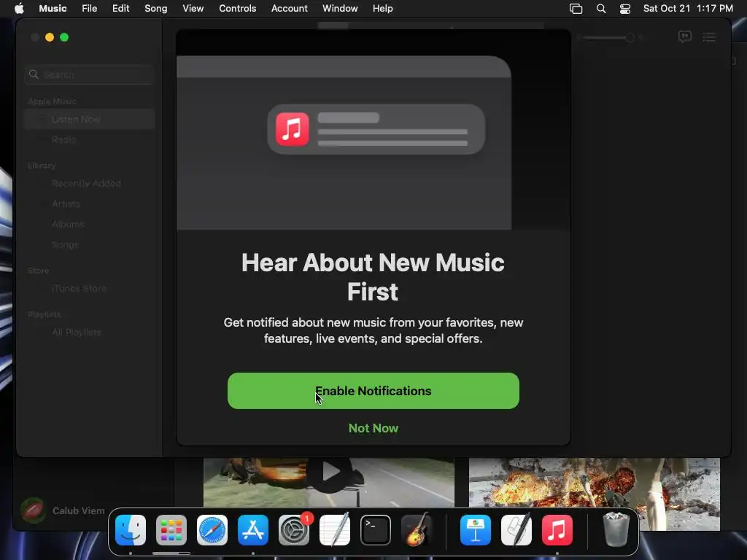Image resolution: width=747 pixels, height=560 pixels.
Task: Open the Edit menu
Action: pyautogui.click(x=120, y=8)
